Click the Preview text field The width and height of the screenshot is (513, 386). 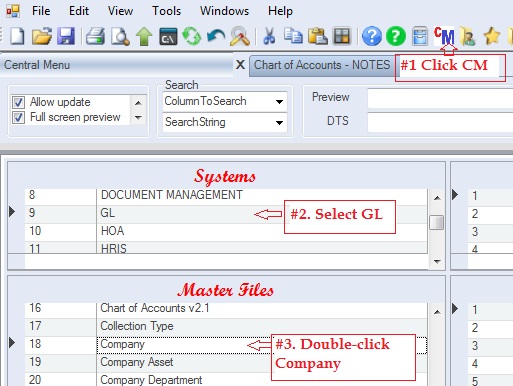440,98
